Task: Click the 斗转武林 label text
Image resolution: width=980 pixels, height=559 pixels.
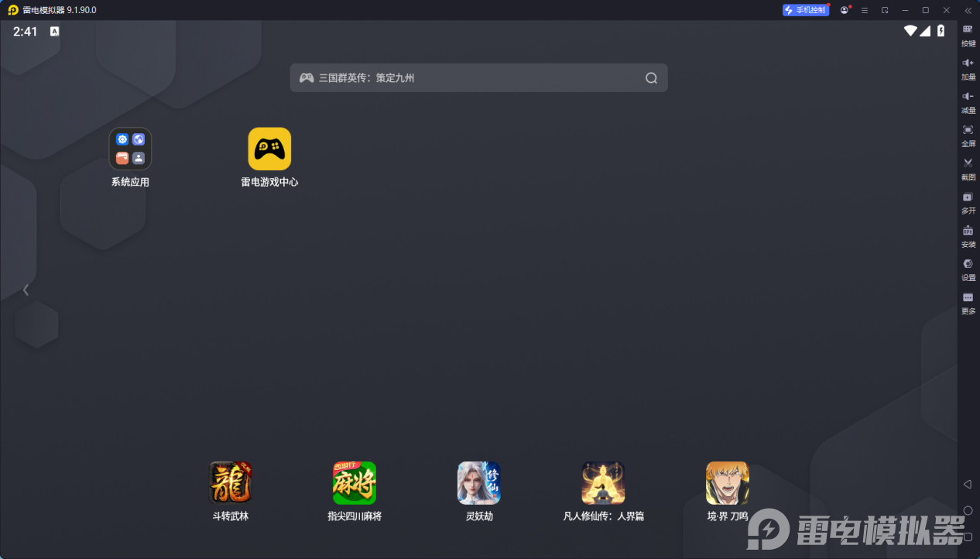Action: click(231, 516)
